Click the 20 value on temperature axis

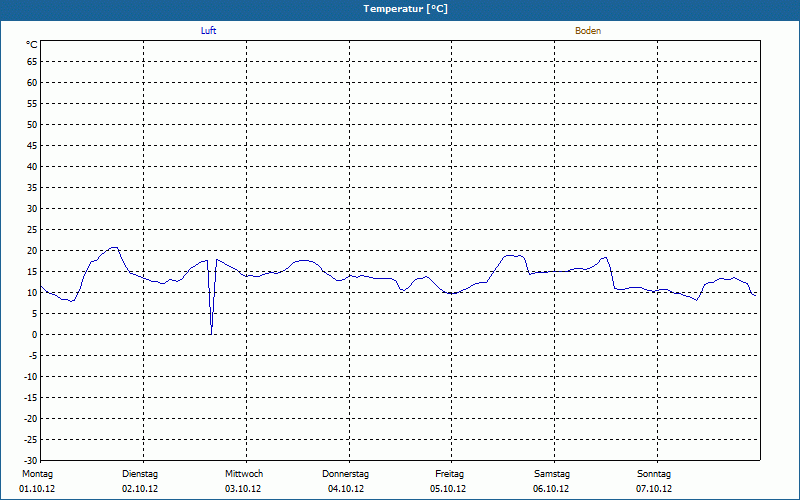pyautogui.click(x=32, y=251)
